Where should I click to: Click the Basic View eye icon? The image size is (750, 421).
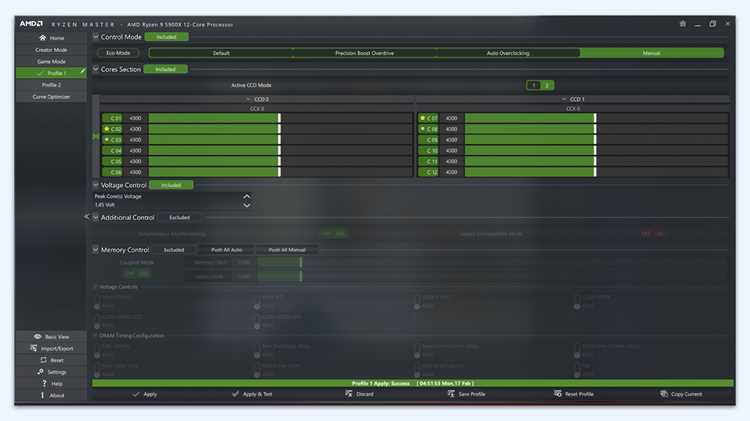coord(38,337)
